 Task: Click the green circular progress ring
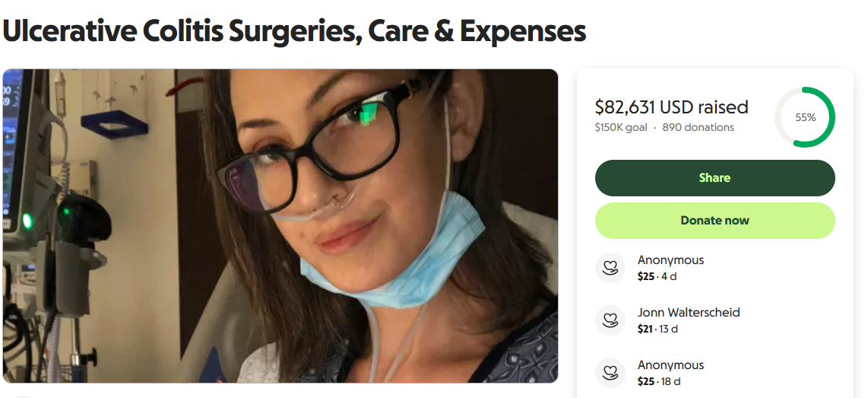805,117
